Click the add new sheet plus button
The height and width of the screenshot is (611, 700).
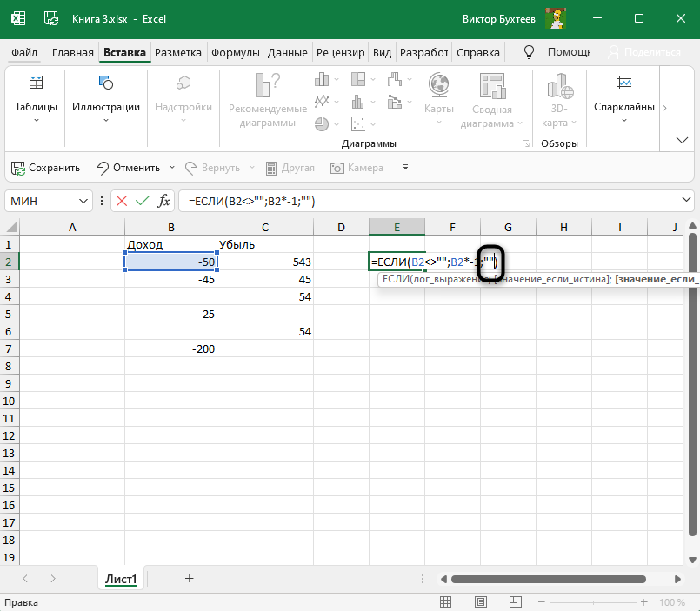point(189,578)
